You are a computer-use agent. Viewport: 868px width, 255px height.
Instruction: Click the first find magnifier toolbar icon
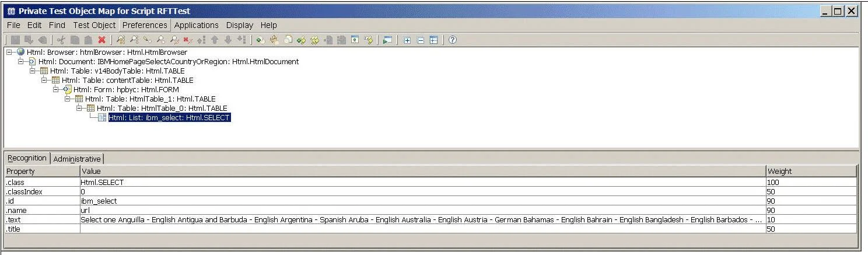coord(121,40)
